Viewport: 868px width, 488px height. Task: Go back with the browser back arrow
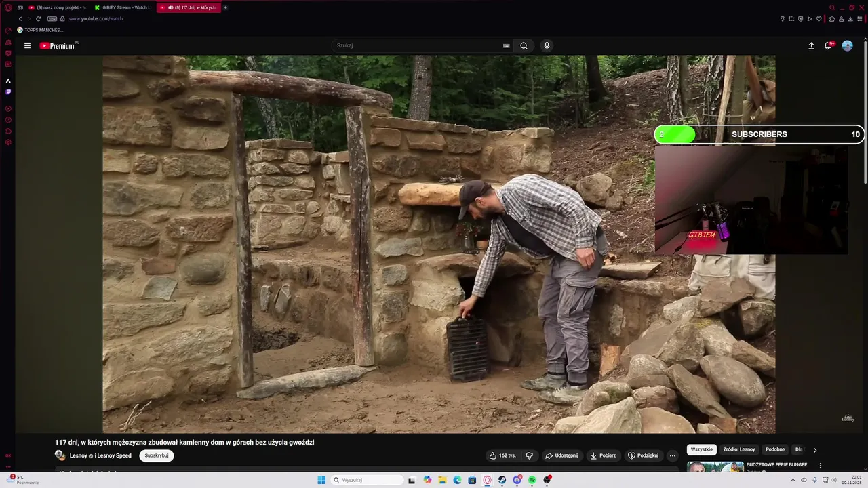(x=20, y=18)
